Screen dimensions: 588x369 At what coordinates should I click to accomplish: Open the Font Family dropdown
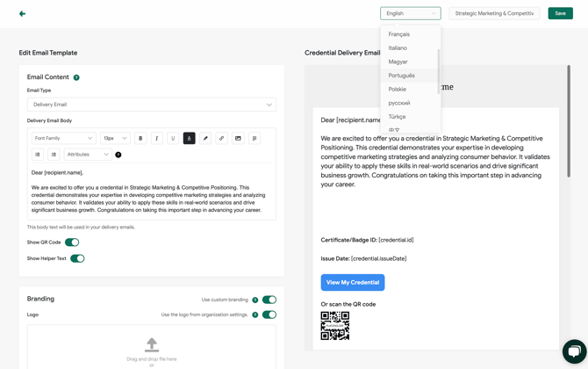[x=64, y=138]
